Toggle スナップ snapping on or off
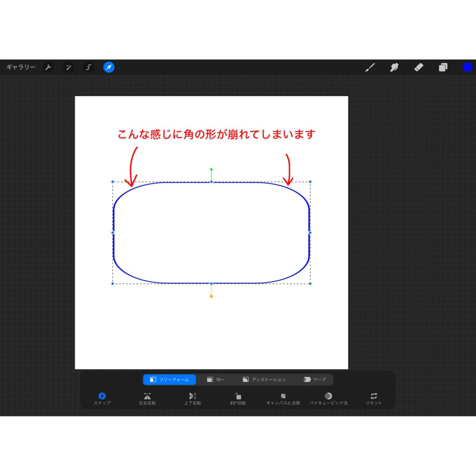476x476 pixels. [101, 398]
